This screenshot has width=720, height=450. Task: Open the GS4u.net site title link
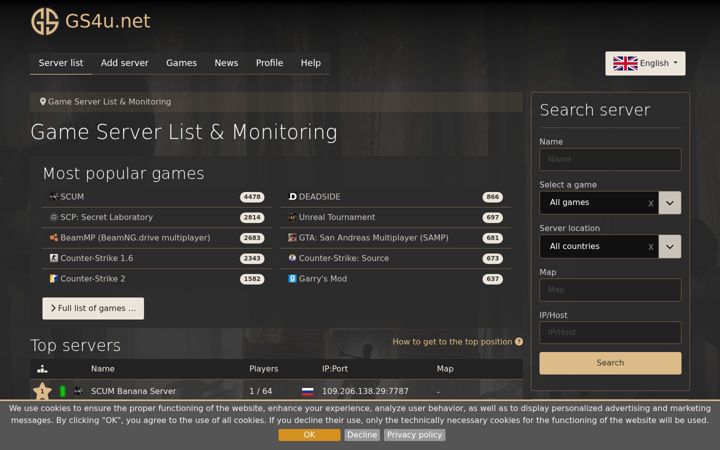click(107, 21)
